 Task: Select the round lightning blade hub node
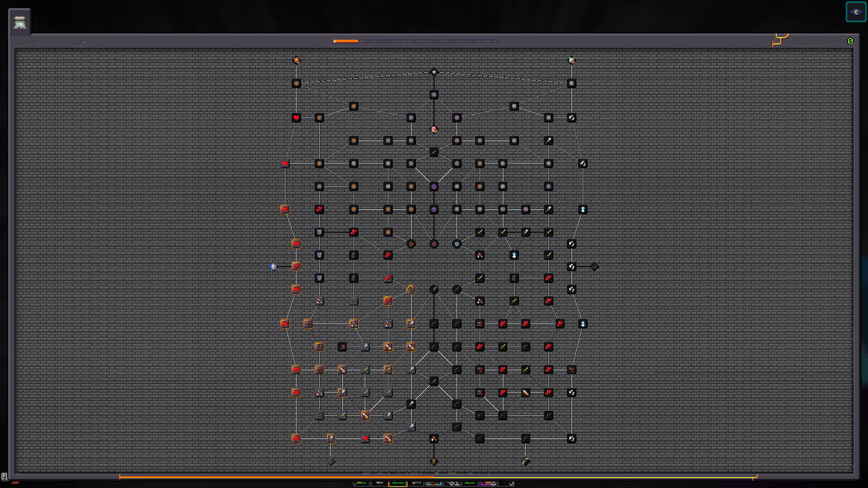pyautogui.click(x=434, y=290)
